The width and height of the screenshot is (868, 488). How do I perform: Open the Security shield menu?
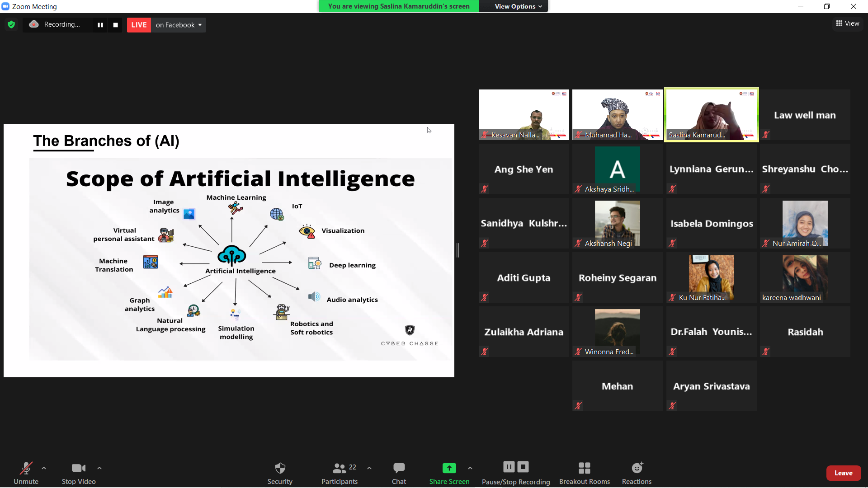(280, 473)
